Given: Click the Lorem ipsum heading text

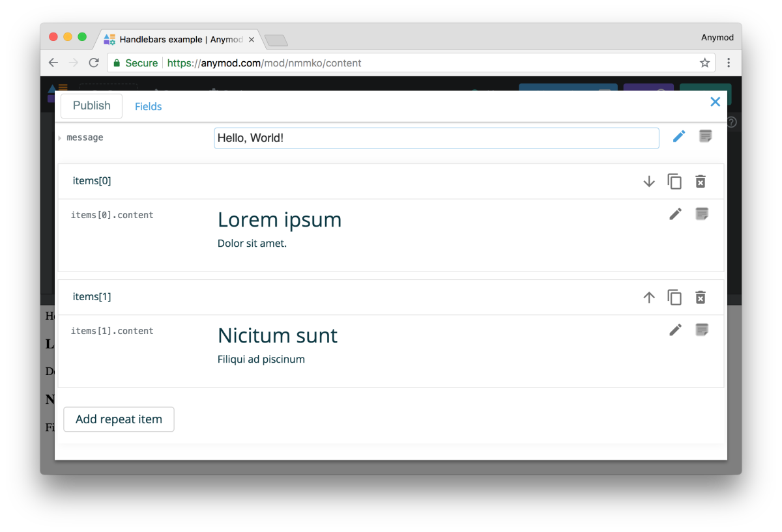Looking at the screenshot, I should click(280, 220).
